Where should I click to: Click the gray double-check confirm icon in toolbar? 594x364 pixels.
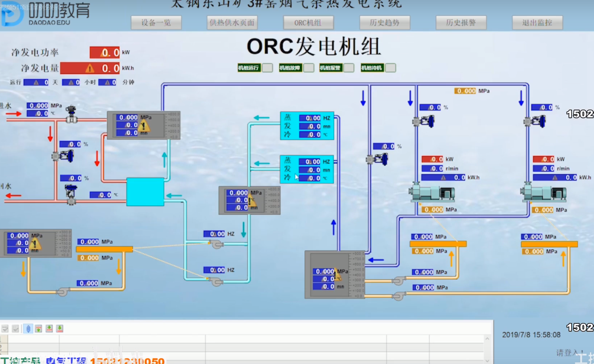pos(15,328)
